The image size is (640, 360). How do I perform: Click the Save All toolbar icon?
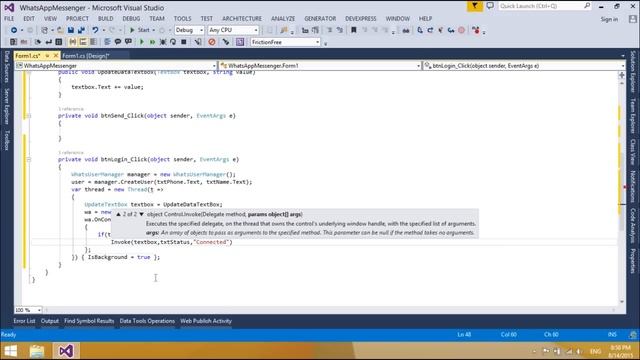click(x=81, y=30)
